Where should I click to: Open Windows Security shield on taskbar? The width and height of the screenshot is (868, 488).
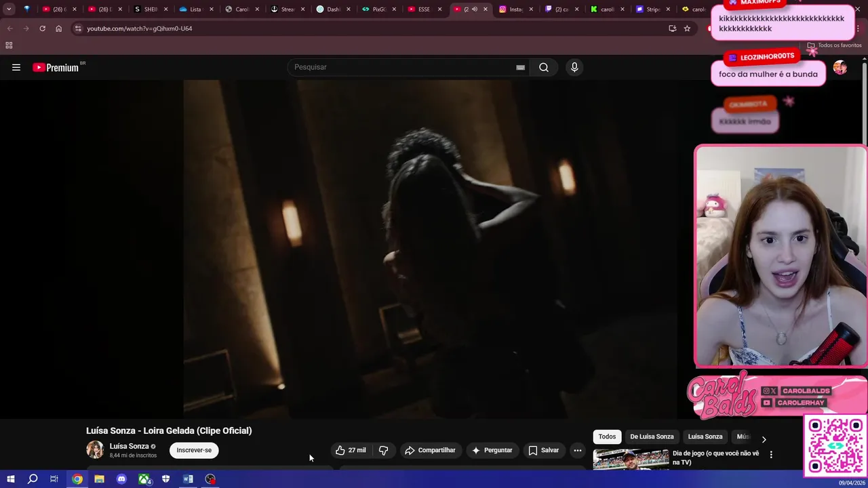pyautogui.click(x=166, y=479)
